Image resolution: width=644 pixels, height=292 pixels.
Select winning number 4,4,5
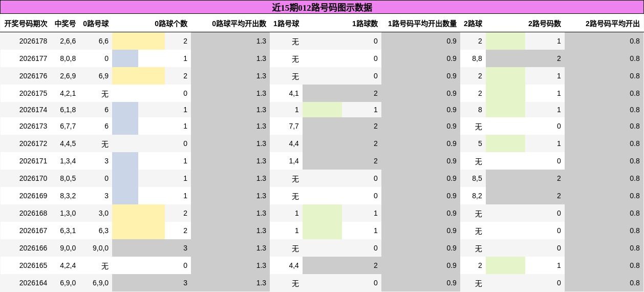click(x=68, y=143)
